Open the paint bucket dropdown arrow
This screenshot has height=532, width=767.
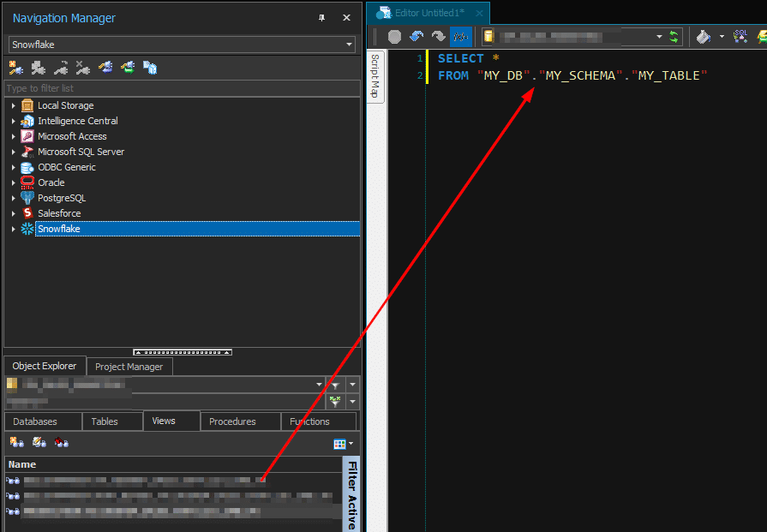pos(722,37)
